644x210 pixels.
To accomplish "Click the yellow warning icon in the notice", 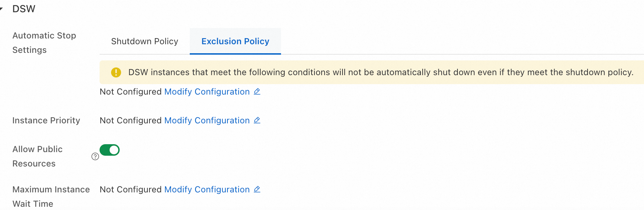I will coord(116,72).
